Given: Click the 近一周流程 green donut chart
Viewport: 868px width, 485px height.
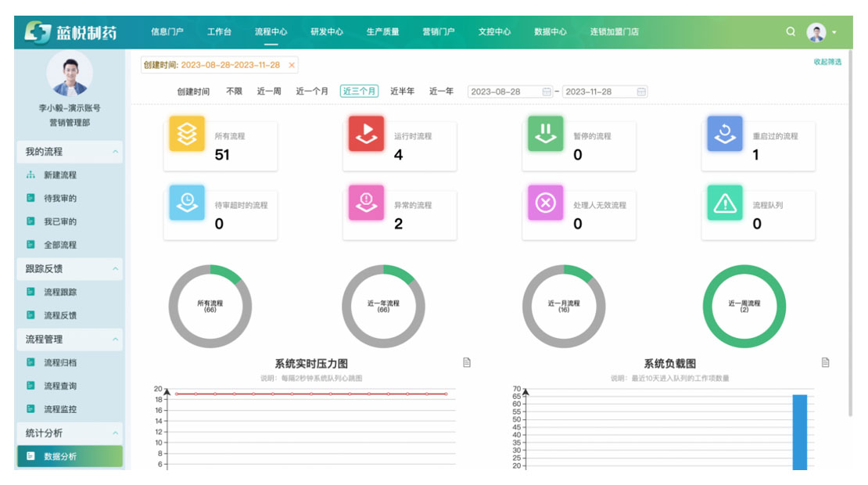Looking at the screenshot, I should click(x=744, y=306).
